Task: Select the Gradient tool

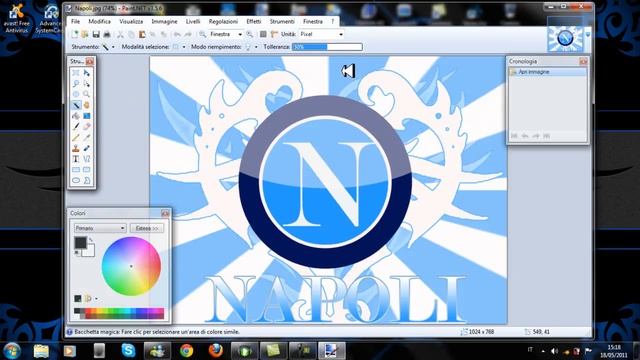Action: (x=87, y=116)
